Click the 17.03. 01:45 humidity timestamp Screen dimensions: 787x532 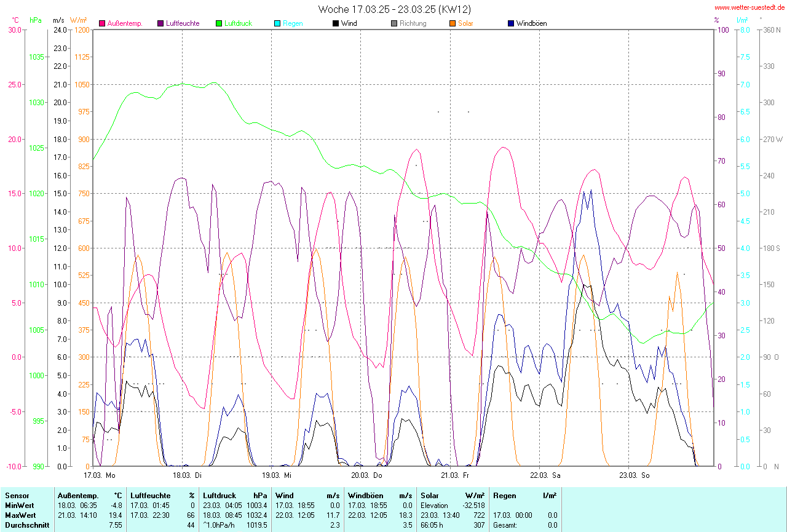coord(149,505)
